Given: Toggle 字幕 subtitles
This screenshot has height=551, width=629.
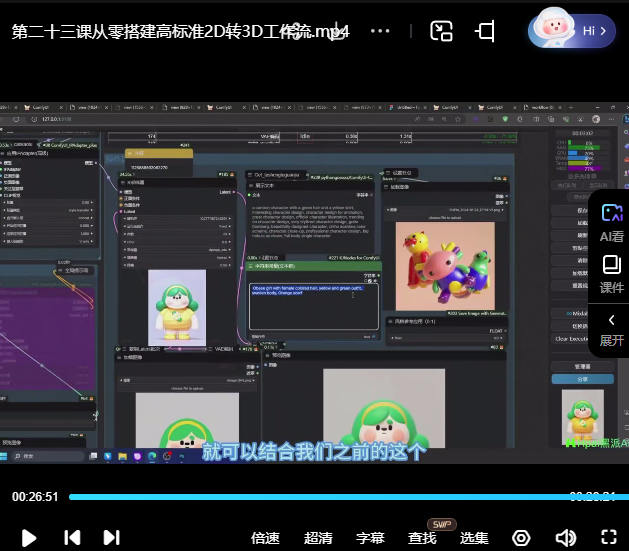Looking at the screenshot, I should tap(370, 538).
